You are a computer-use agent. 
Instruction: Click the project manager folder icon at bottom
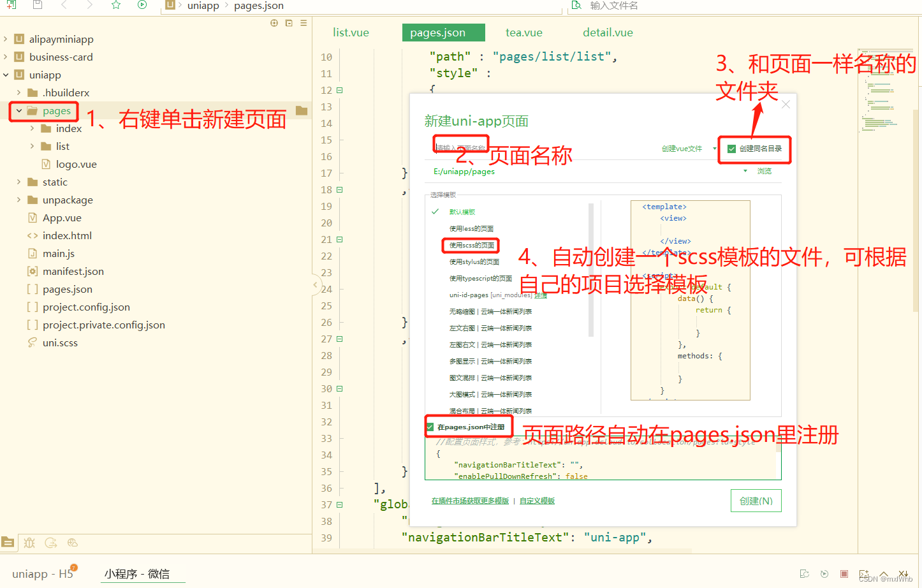click(x=8, y=543)
